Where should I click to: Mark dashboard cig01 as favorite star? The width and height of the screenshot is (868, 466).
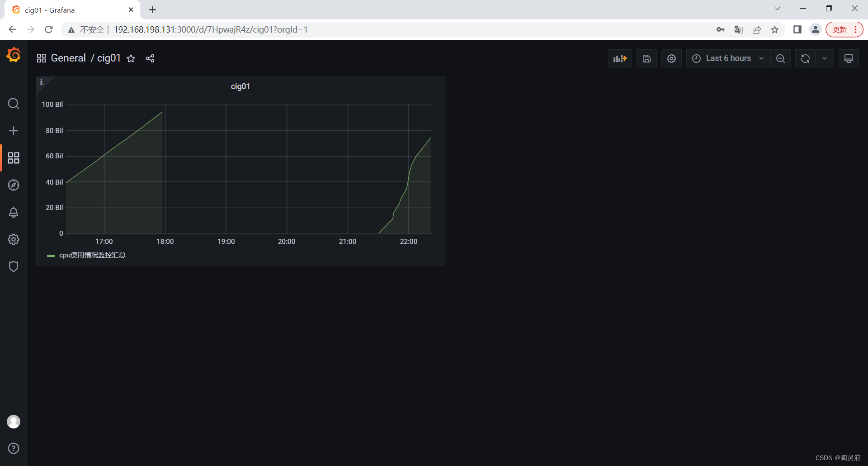[x=131, y=58]
